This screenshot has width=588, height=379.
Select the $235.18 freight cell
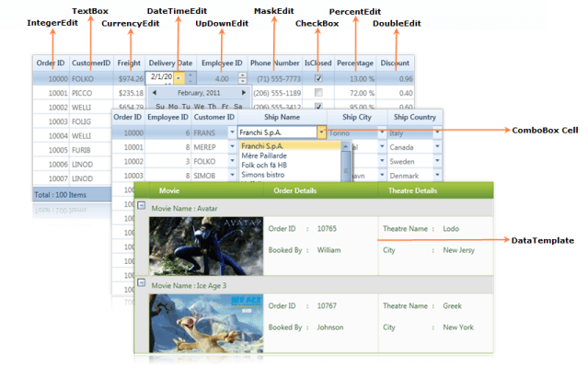pyautogui.click(x=129, y=93)
